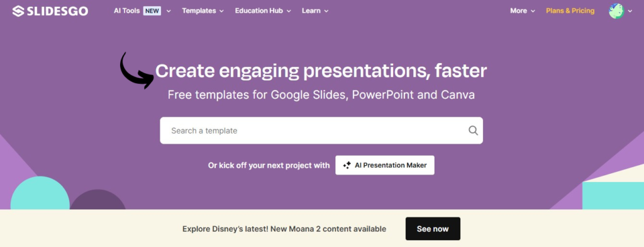Viewport: 644px width, 247px height.
Task: Open the Learn menu
Action: pos(311,11)
